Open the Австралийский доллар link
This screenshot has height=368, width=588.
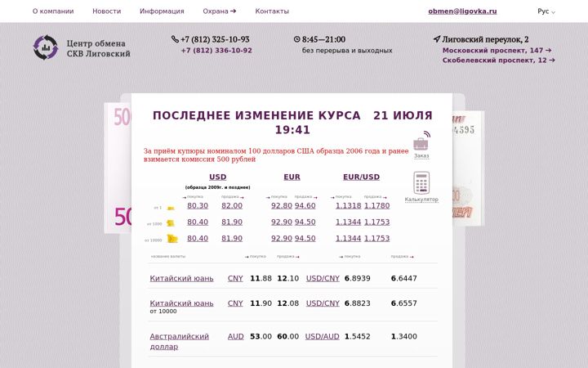(179, 341)
